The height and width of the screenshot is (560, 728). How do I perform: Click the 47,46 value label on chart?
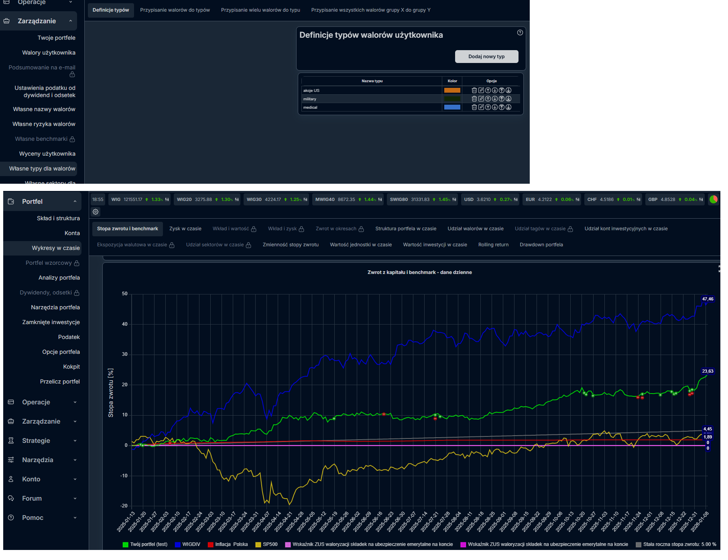click(707, 299)
